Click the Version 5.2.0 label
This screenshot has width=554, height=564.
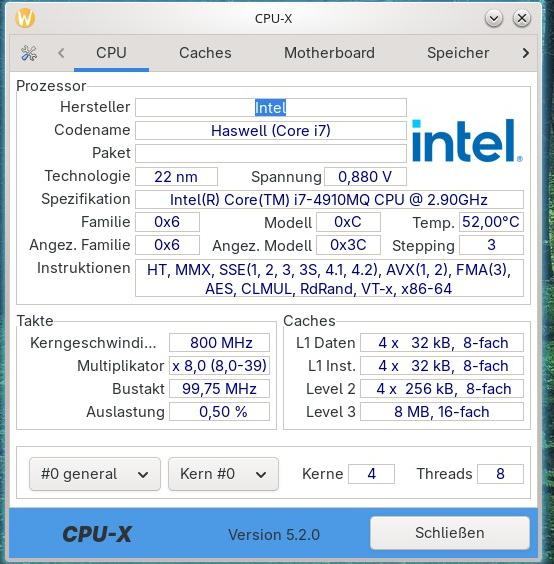(274, 535)
